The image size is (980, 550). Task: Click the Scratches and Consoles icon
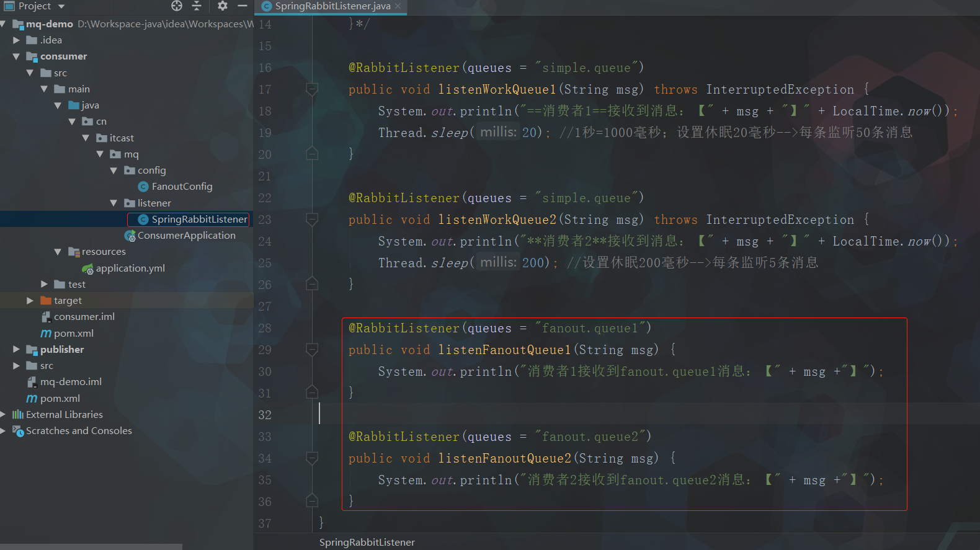point(18,430)
